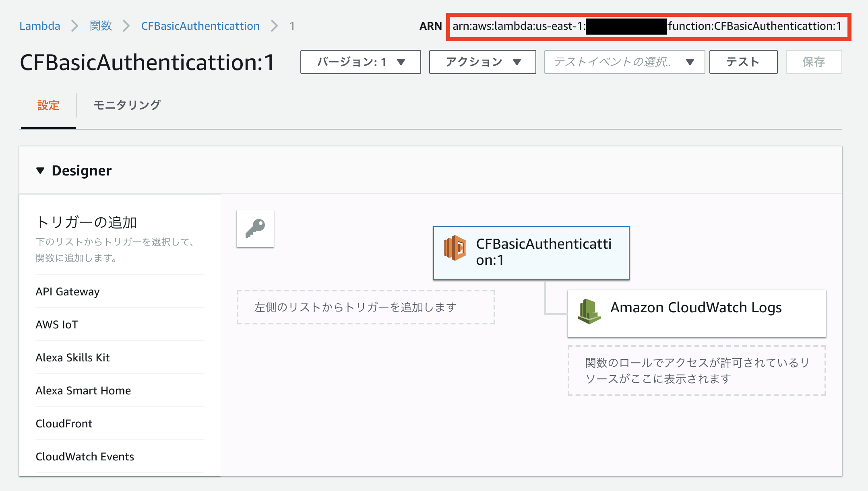The height and width of the screenshot is (491, 868).
Task: Click the orange Lambda function icon
Action: (x=455, y=248)
